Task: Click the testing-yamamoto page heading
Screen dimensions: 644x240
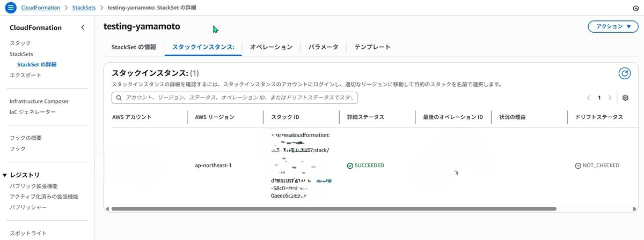Action: click(142, 26)
